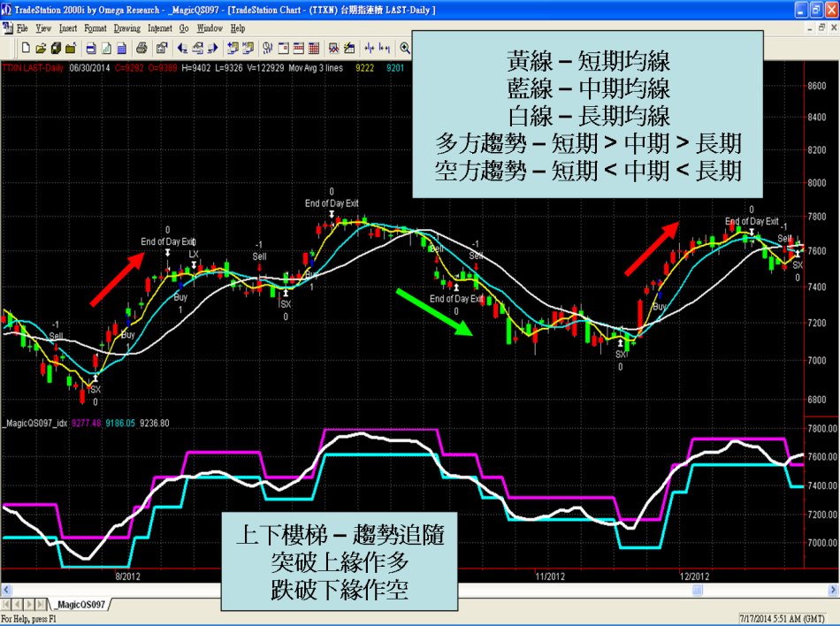Click the zoom magnifier toolbar icon

tap(405, 48)
